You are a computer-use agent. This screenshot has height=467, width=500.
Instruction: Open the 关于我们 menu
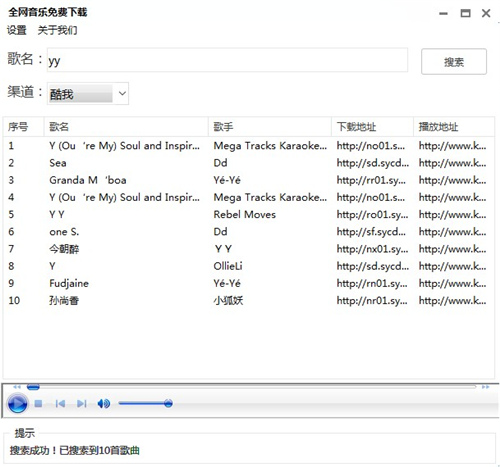coord(57,30)
